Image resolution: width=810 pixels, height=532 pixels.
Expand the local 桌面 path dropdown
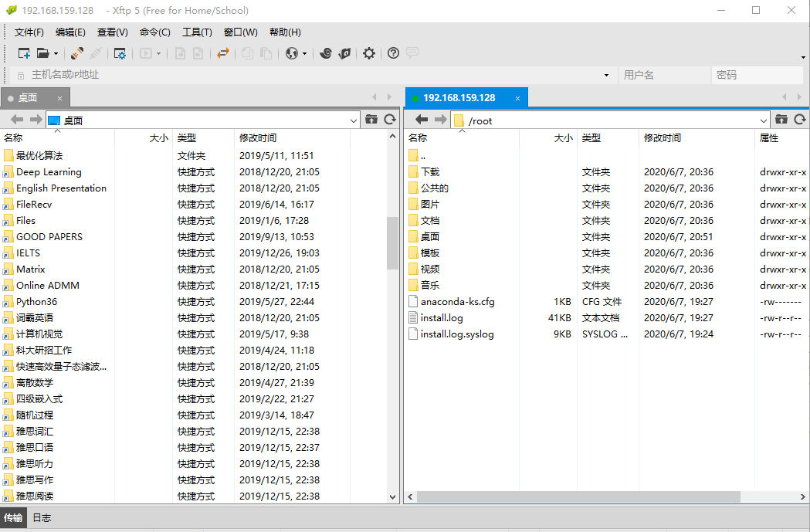(x=354, y=120)
